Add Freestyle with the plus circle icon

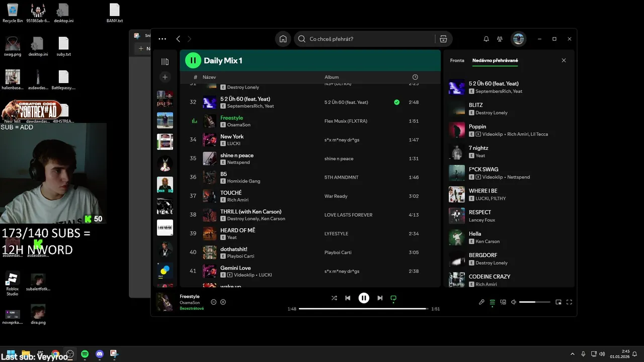tap(223, 302)
